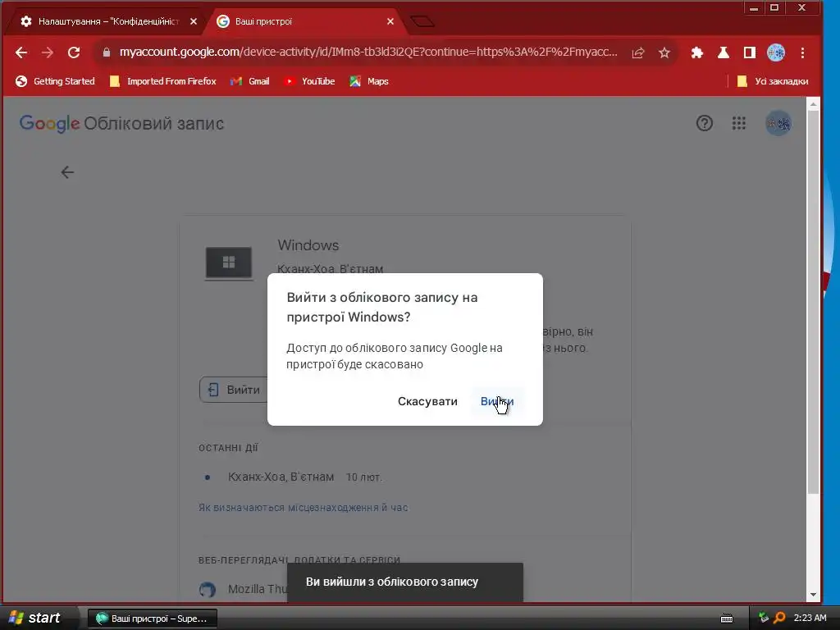Click the Google Обліковий запис logo
The height and width of the screenshot is (630, 840).
[121, 123]
